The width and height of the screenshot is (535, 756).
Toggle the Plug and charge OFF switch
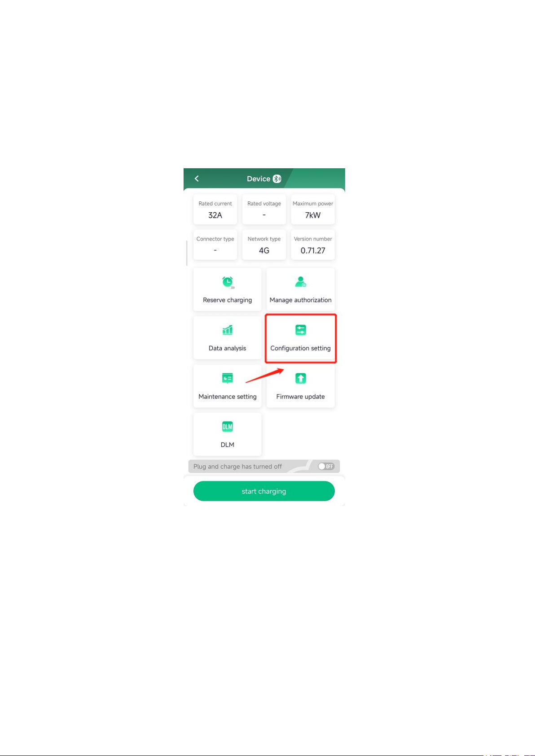tap(326, 467)
